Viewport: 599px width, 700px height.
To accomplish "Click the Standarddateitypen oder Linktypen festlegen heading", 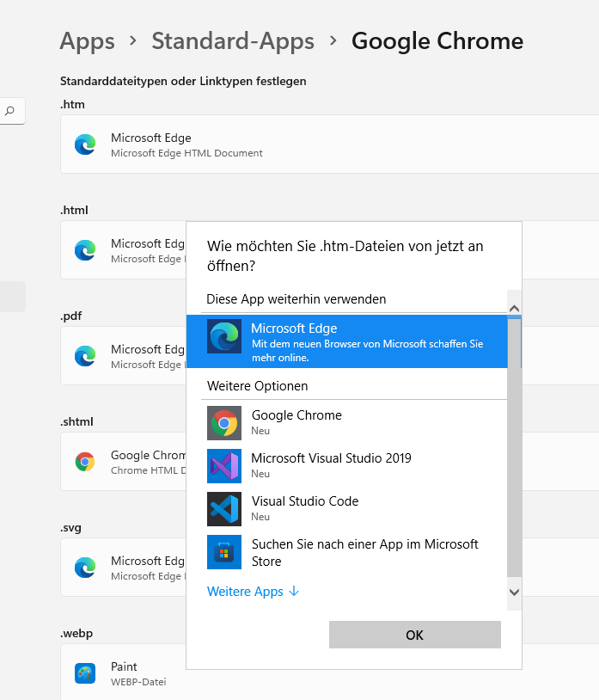I will click(x=183, y=81).
